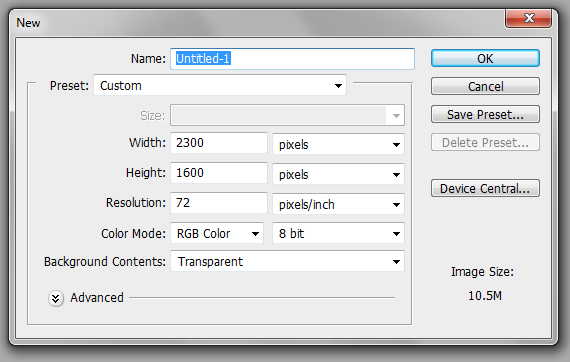The width and height of the screenshot is (570, 362).
Task: Open the Resolution pixels/inch dropdown
Action: click(x=338, y=205)
